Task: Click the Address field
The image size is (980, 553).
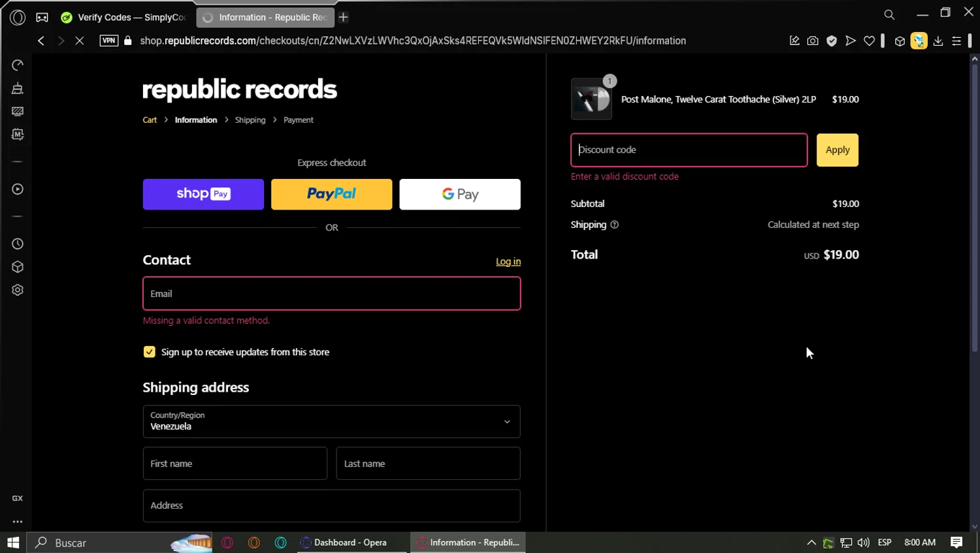Action: point(332,506)
